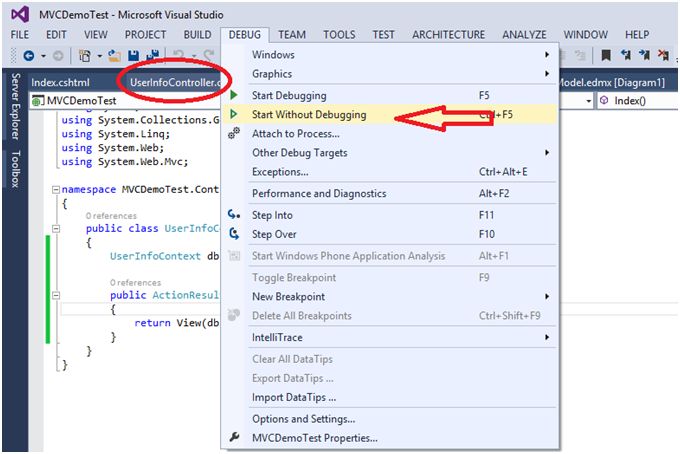Switch to the UserInfoController tab
Viewport: 680px width, 454px height.
click(175, 82)
